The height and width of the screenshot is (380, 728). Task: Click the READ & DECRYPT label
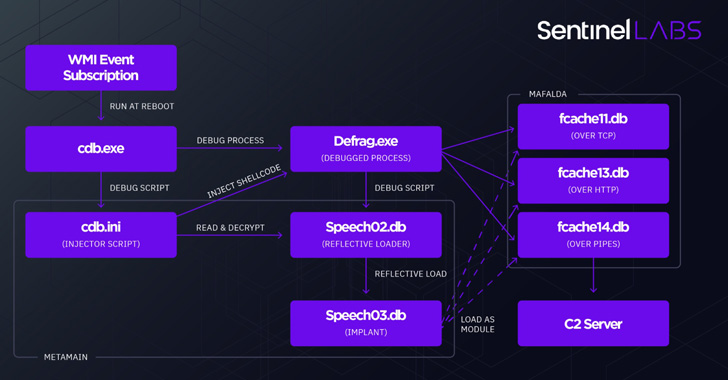pyautogui.click(x=230, y=228)
